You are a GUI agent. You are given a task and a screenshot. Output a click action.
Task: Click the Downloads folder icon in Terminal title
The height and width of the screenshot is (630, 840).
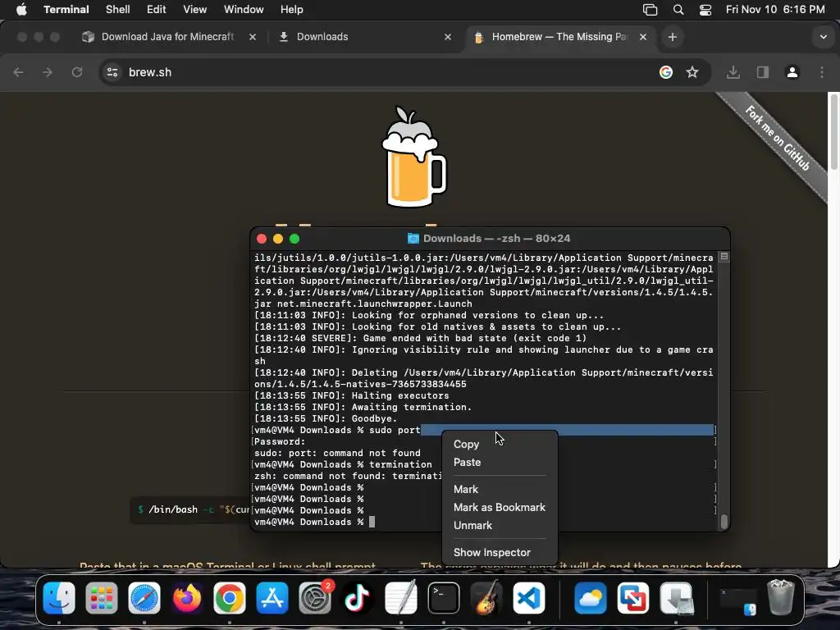[x=413, y=239]
